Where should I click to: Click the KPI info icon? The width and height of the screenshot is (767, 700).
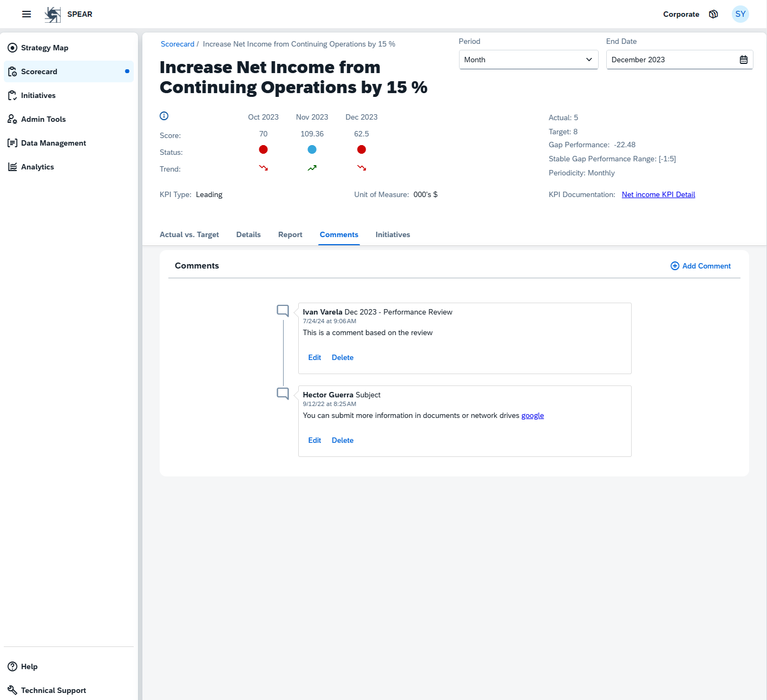tap(164, 116)
